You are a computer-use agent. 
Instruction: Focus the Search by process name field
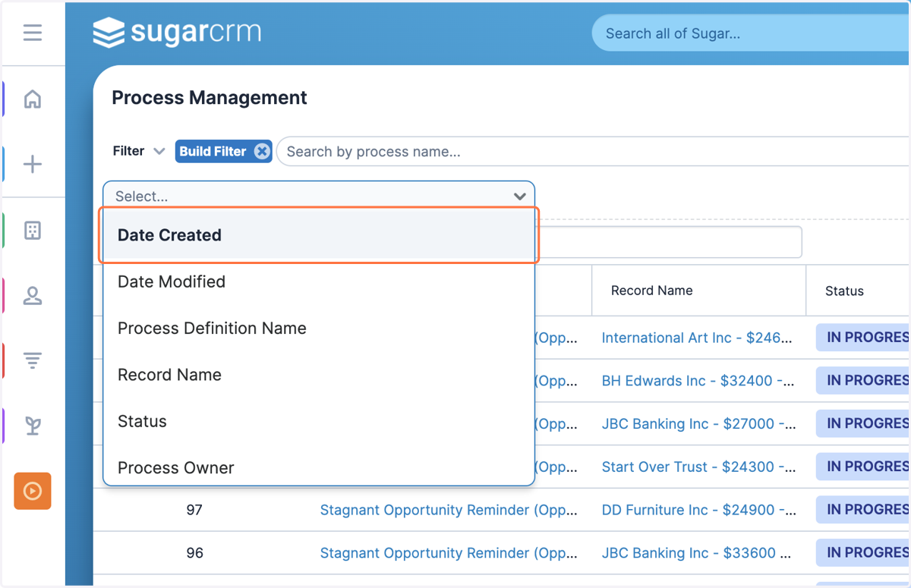click(x=594, y=152)
